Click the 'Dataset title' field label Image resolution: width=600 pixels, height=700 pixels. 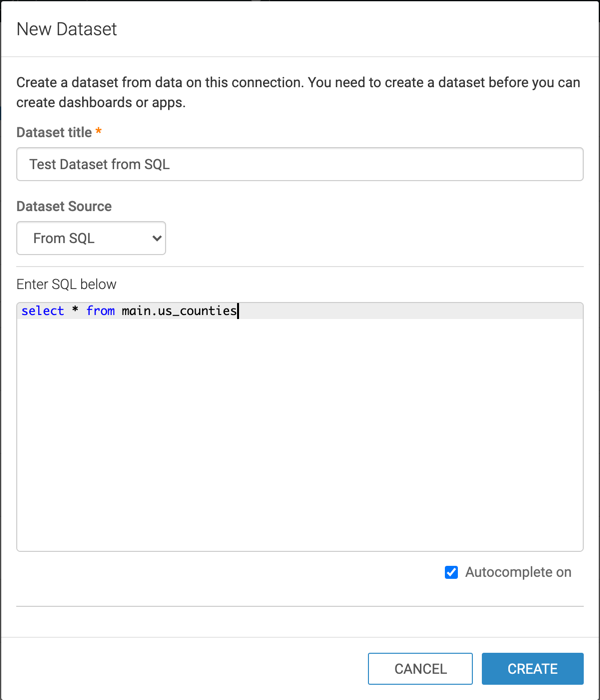click(54, 132)
